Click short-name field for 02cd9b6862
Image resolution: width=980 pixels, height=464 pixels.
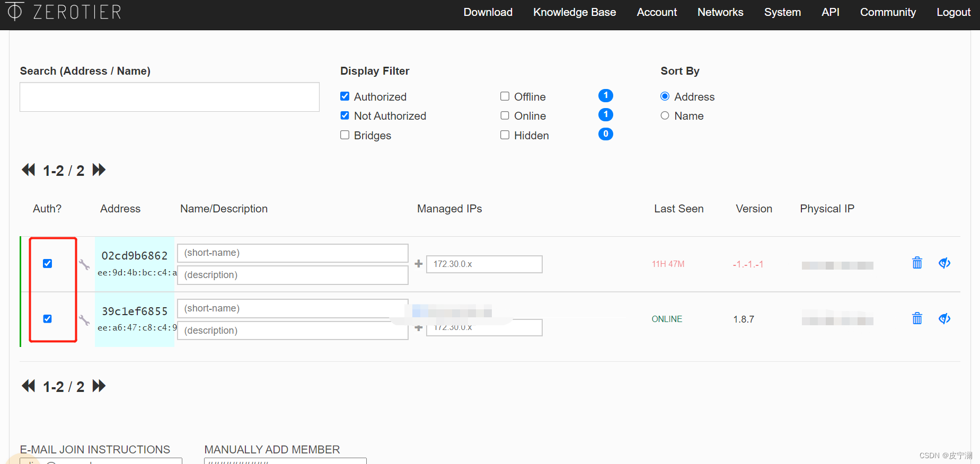293,253
